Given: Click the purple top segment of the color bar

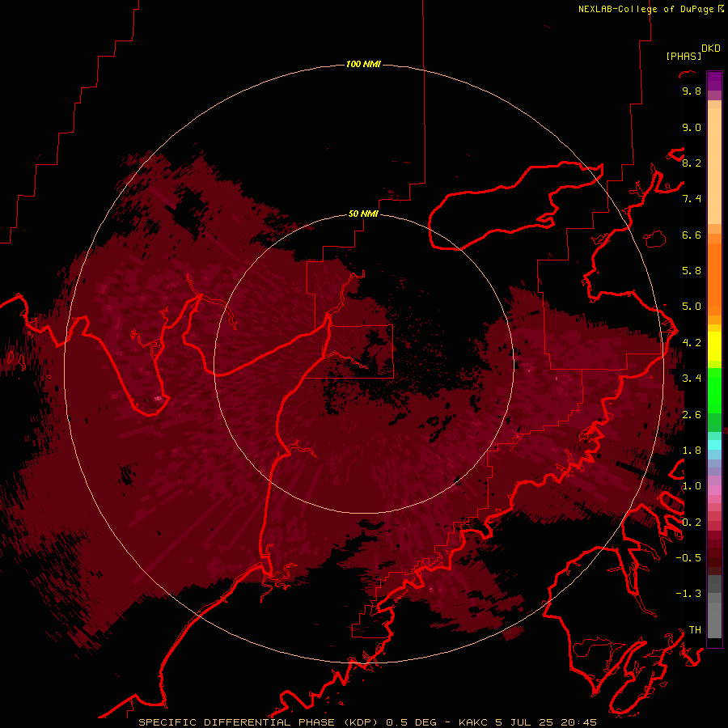Looking at the screenshot, I should coord(714,81).
